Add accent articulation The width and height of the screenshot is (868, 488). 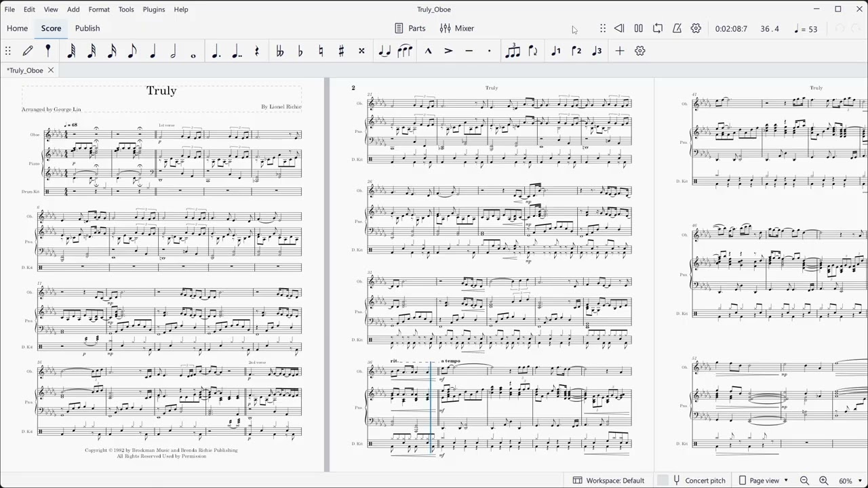(448, 51)
